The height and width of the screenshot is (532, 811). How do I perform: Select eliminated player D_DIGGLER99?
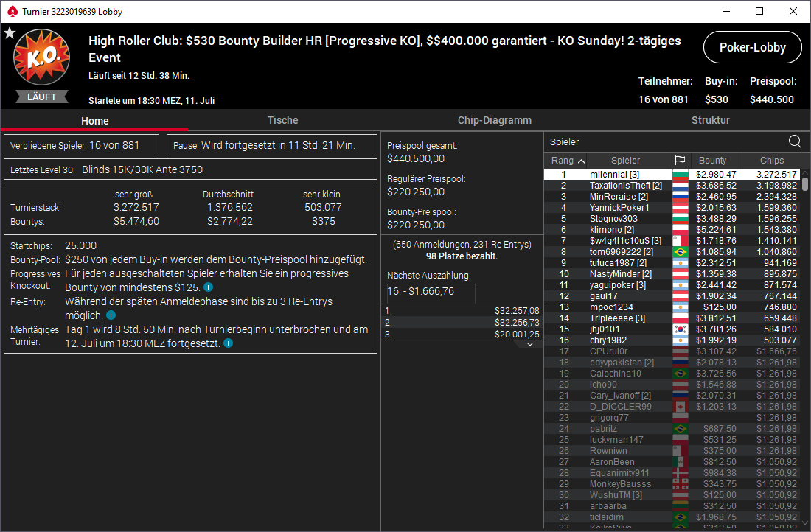click(x=672, y=407)
